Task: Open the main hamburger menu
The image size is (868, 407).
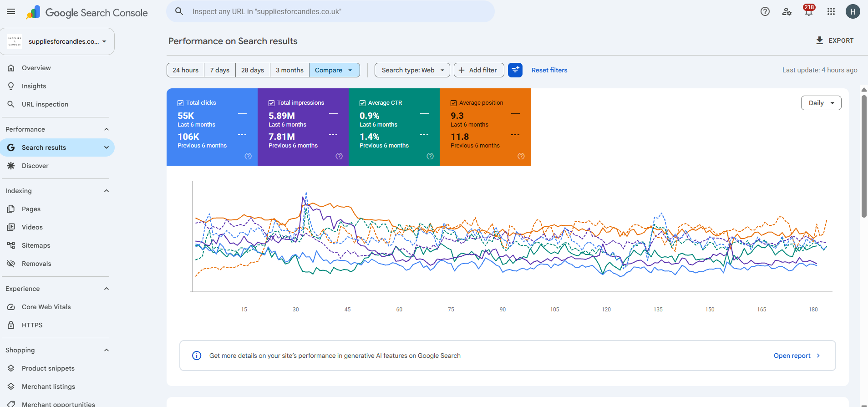Action: (11, 12)
